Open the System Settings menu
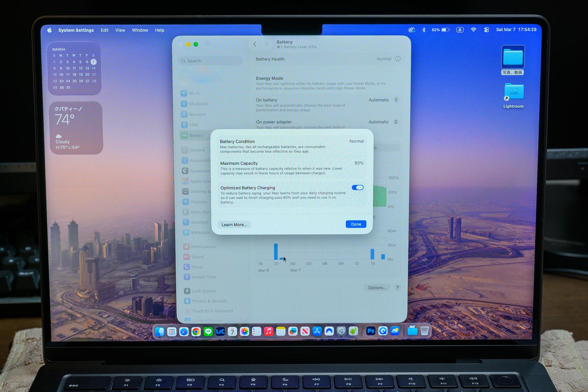Image resolution: width=588 pixels, height=392 pixels. coord(76,30)
